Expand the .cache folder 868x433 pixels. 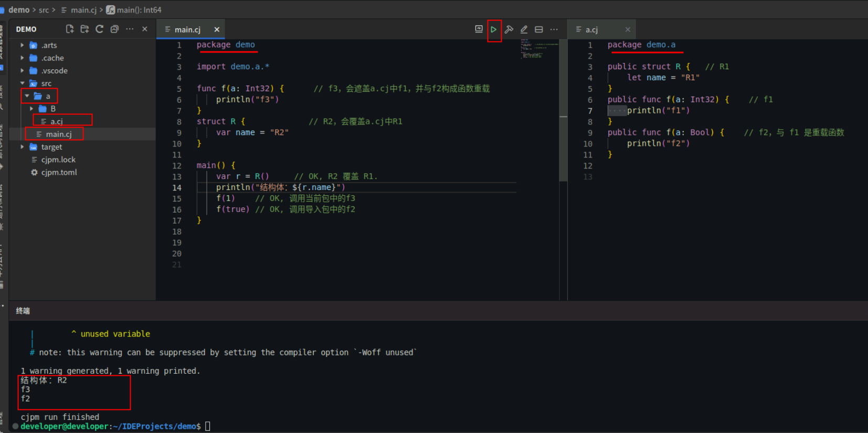coord(22,58)
